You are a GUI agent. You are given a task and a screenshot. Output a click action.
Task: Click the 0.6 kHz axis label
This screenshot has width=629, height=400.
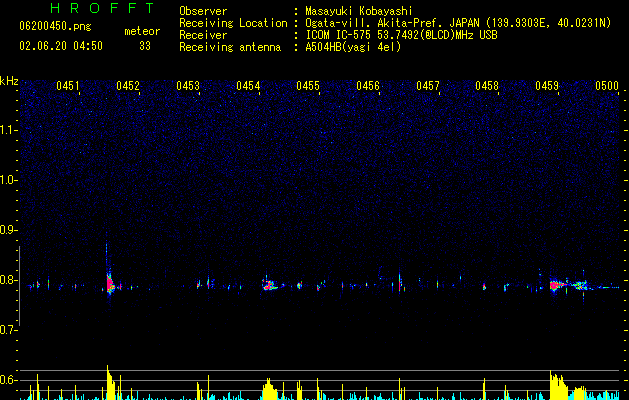9,380
